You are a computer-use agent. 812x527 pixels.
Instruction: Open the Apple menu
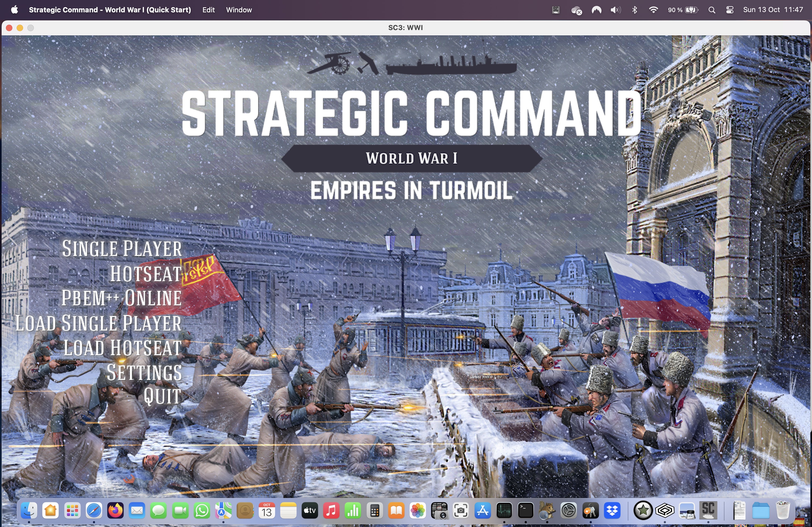pos(14,10)
